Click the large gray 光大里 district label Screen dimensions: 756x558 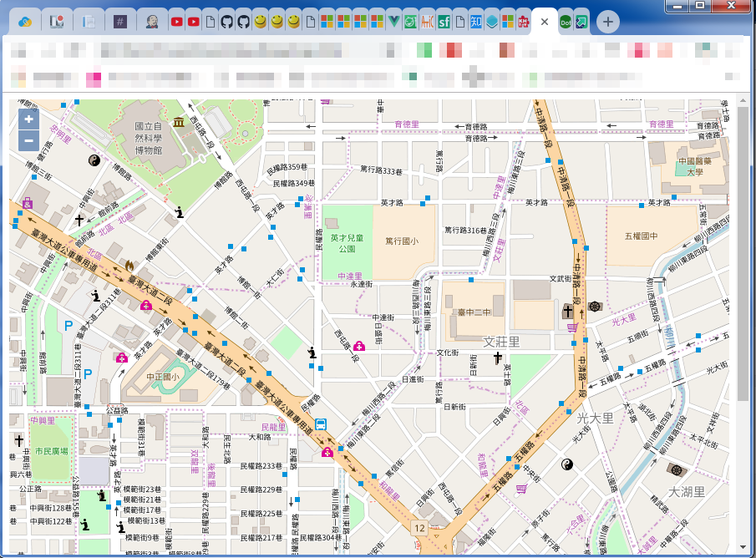pyautogui.click(x=595, y=418)
